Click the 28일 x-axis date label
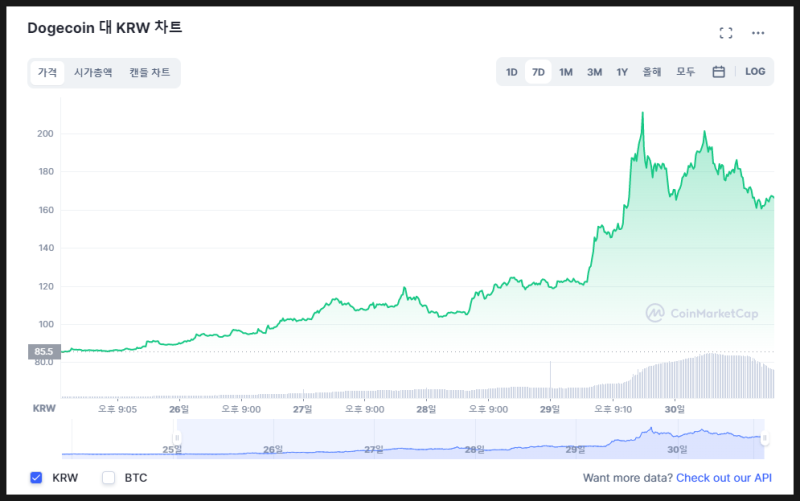The image size is (800, 501). pos(426,409)
